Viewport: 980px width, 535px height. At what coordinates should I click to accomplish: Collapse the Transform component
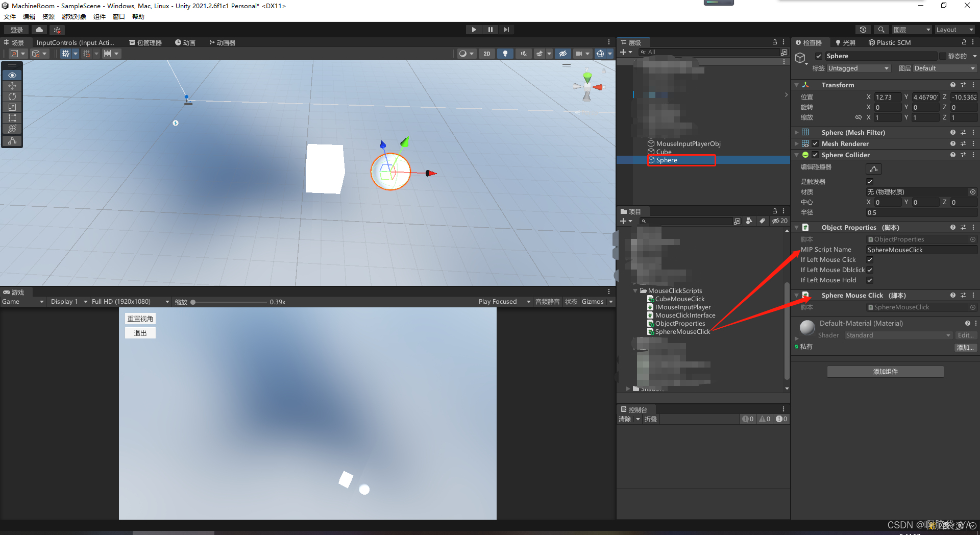point(797,85)
